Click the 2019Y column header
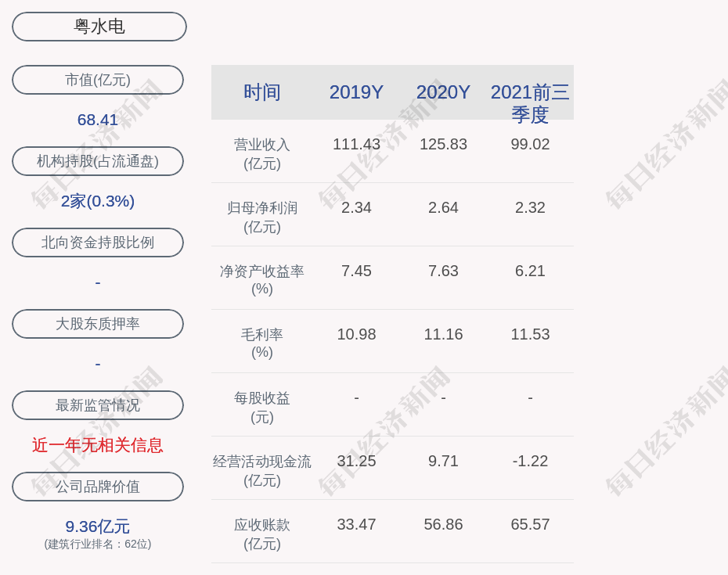728x575 pixels. [x=356, y=92]
